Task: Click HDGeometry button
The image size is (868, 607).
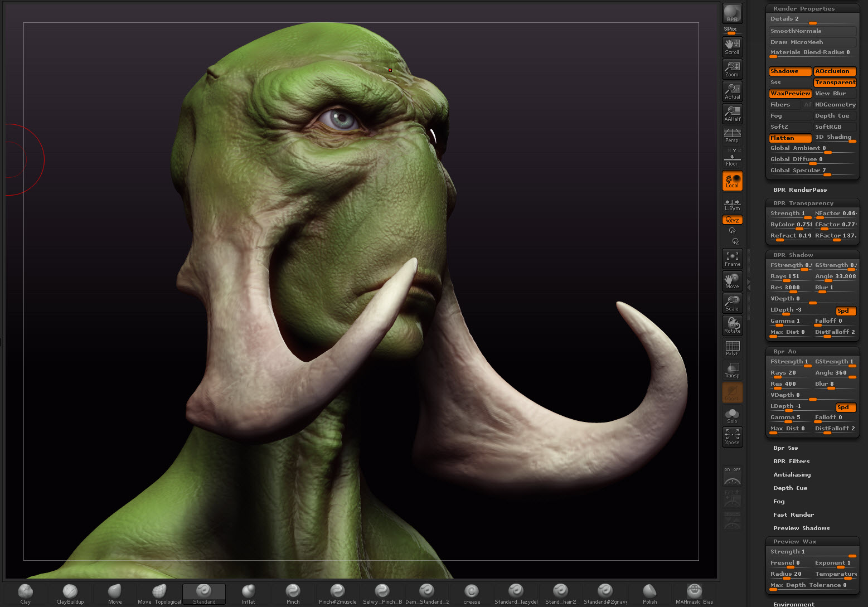Action: point(835,105)
